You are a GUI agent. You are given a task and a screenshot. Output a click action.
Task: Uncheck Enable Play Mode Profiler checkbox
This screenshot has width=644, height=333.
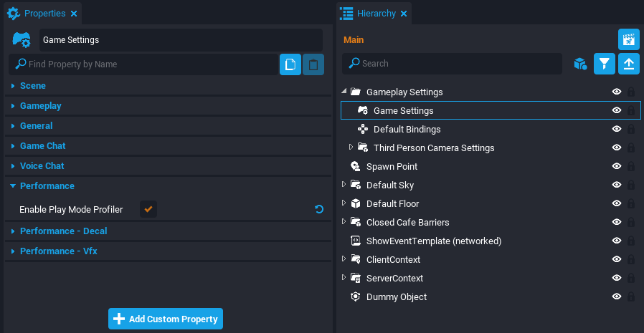[148, 209]
